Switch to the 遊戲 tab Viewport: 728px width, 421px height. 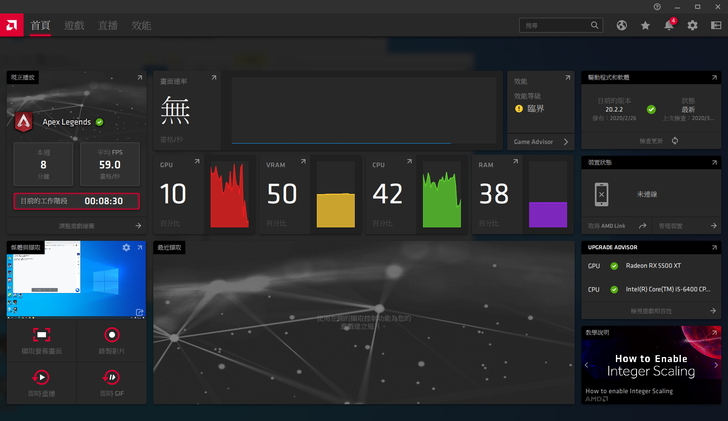click(x=74, y=26)
